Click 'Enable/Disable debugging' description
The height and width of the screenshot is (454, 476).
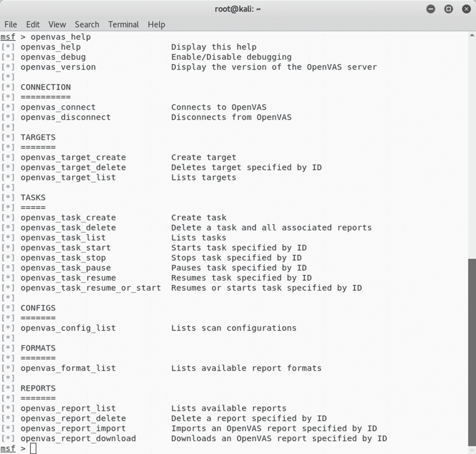click(231, 57)
